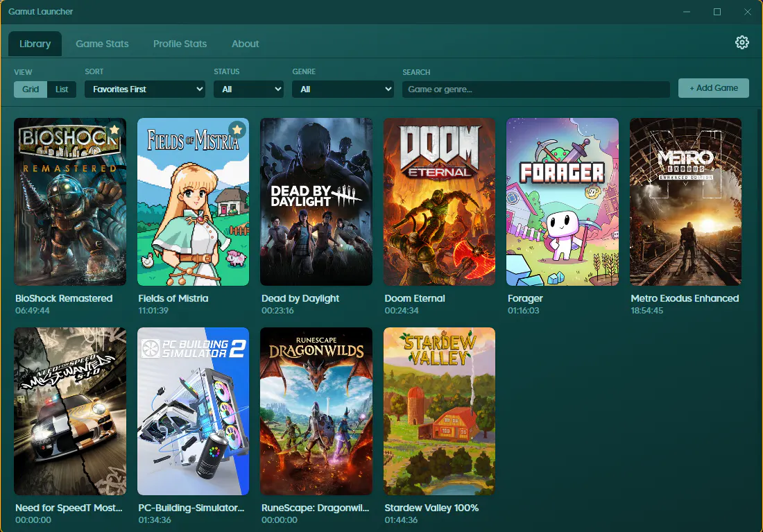Select the Forager game cover
The width and height of the screenshot is (763, 532).
[x=563, y=202]
